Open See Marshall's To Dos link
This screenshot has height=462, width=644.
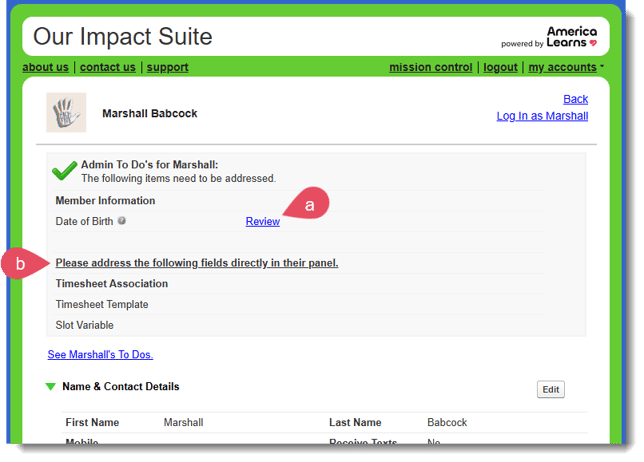coord(100,354)
